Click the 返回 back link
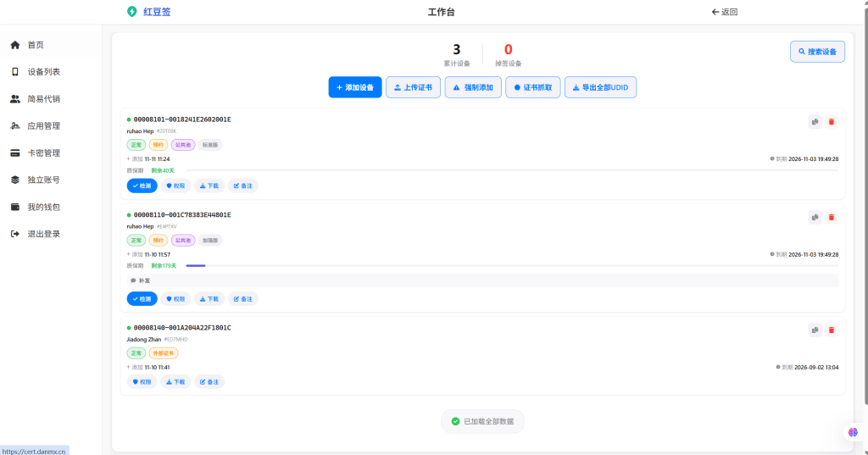 point(725,12)
